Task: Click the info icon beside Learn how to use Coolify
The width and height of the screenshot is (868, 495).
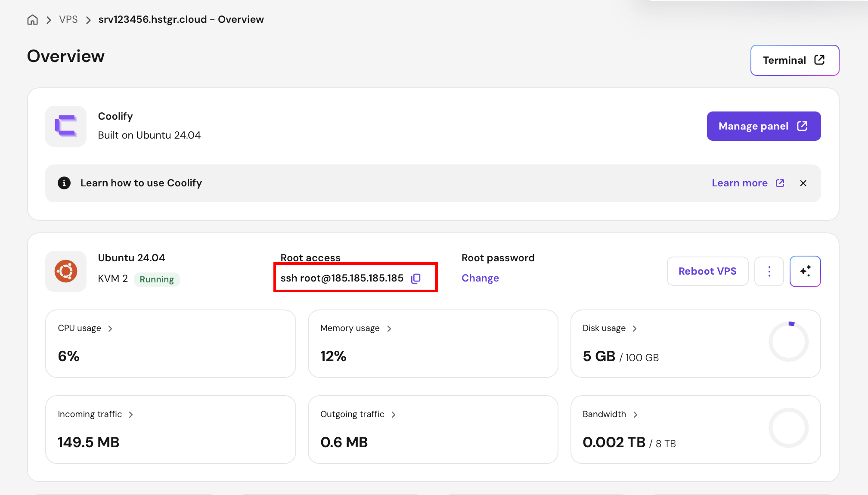Action: click(64, 183)
